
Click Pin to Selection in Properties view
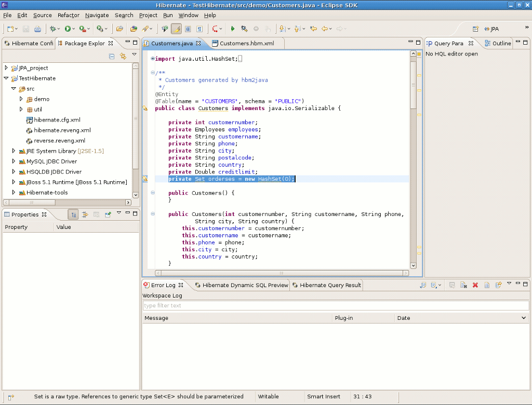pos(108,214)
